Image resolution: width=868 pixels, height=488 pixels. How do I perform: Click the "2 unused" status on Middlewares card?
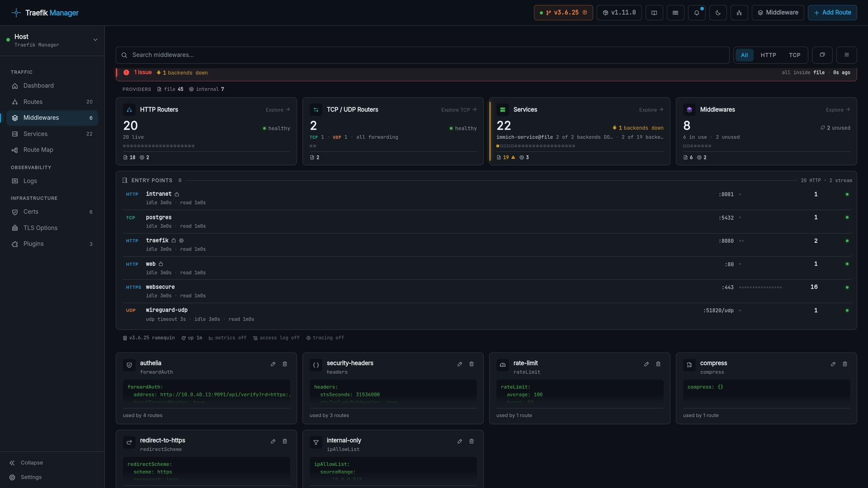(x=835, y=128)
